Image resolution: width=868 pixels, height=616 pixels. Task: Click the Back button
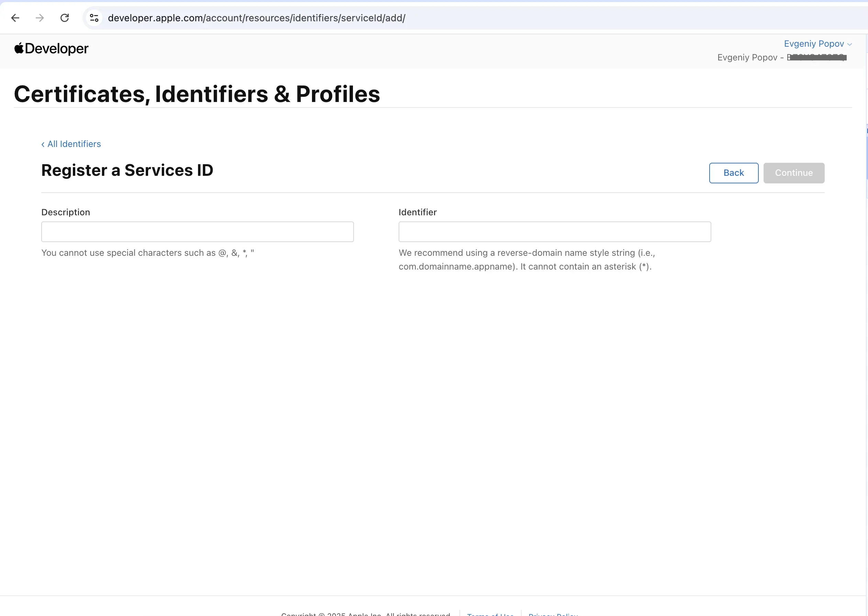pos(734,173)
